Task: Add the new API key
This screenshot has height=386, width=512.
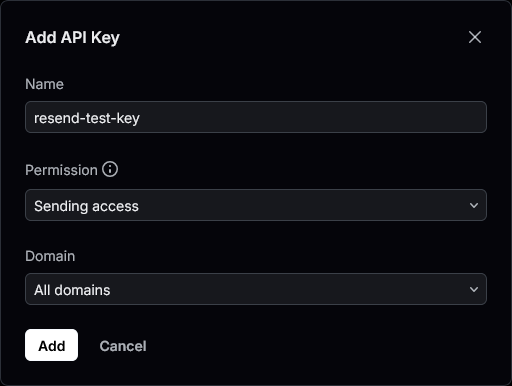Action: point(51,345)
